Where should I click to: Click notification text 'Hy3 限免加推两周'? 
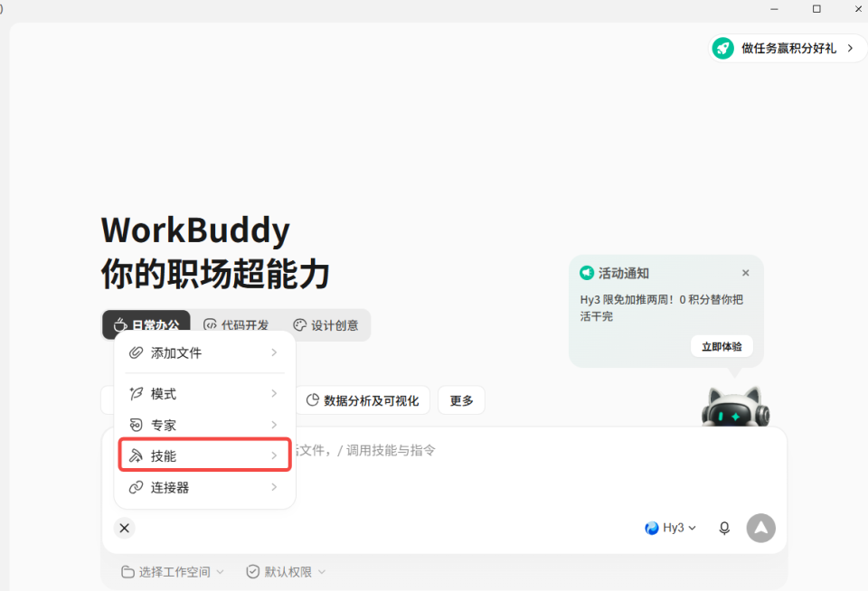click(626, 299)
